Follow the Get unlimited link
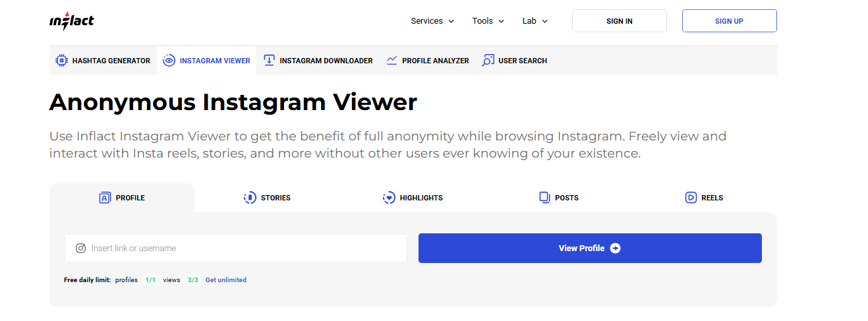 [226, 280]
